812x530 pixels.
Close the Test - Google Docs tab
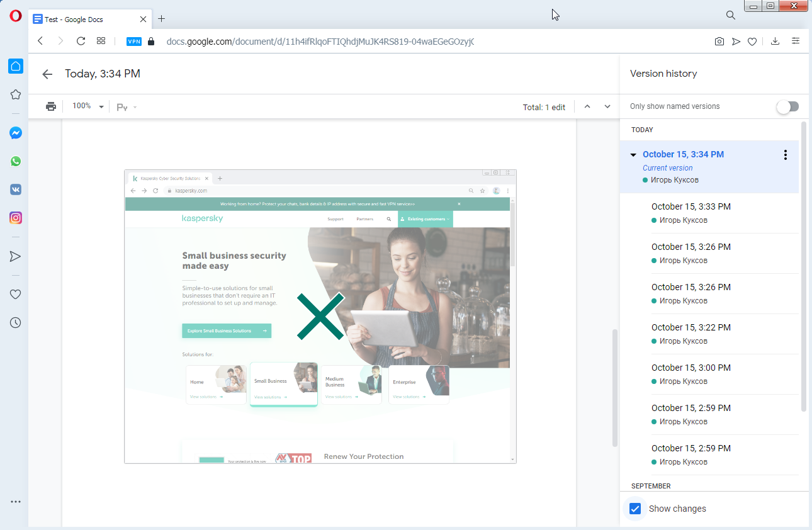[x=143, y=19]
